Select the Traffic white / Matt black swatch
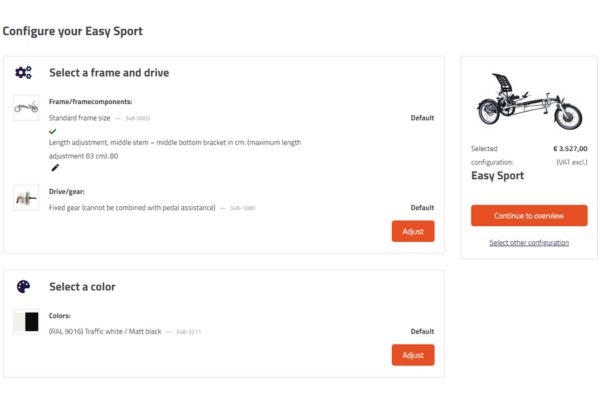The image size is (600, 400). (26, 321)
